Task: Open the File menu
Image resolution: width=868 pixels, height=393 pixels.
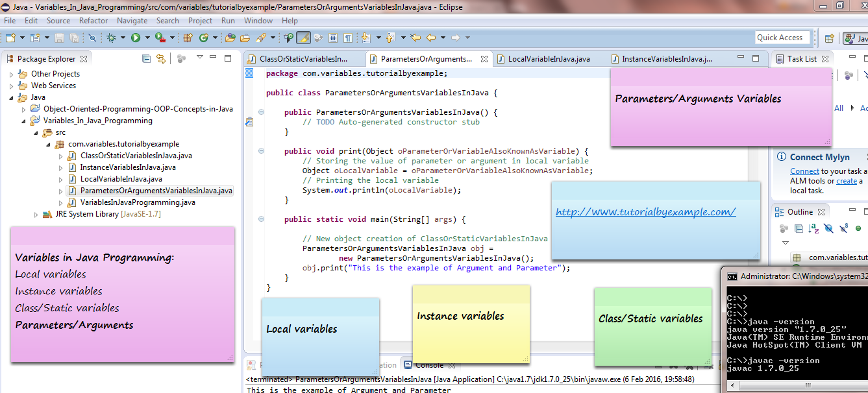Action: (10, 21)
